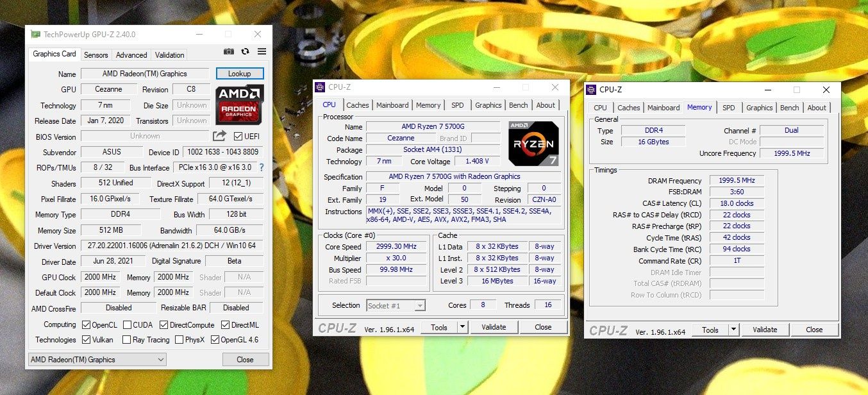The height and width of the screenshot is (395, 868).
Task: Click Tools button in CPU-Z Memory window
Action: [710, 330]
